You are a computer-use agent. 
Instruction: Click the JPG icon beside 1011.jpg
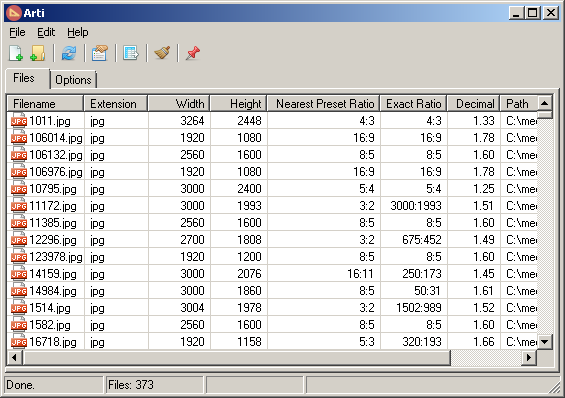tap(19, 121)
